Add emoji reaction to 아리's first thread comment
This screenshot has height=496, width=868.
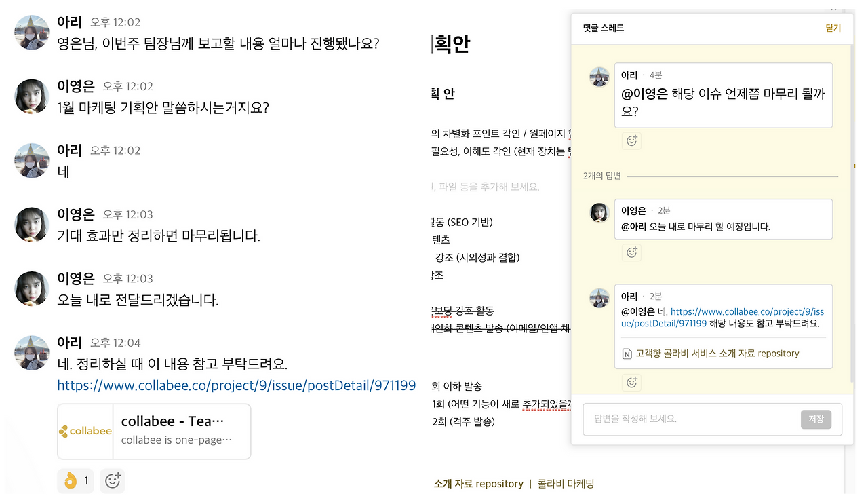pos(631,140)
